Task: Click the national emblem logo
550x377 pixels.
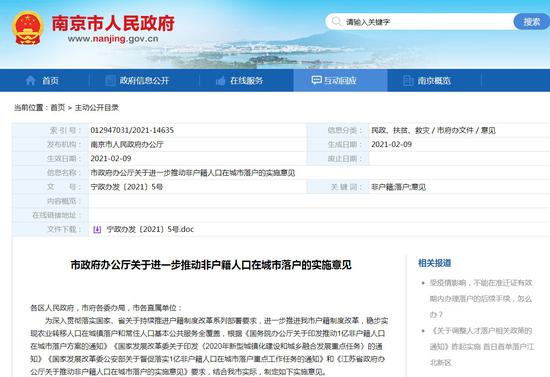Action: click(x=28, y=28)
